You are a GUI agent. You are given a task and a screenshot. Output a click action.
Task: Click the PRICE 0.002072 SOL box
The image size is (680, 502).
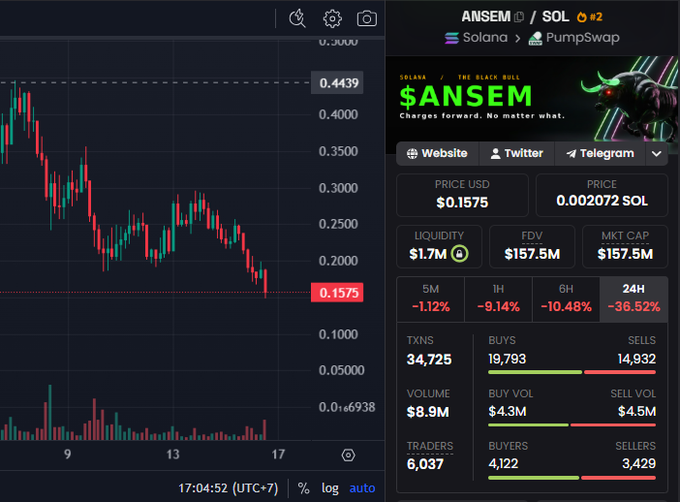[x=602, y=195]
